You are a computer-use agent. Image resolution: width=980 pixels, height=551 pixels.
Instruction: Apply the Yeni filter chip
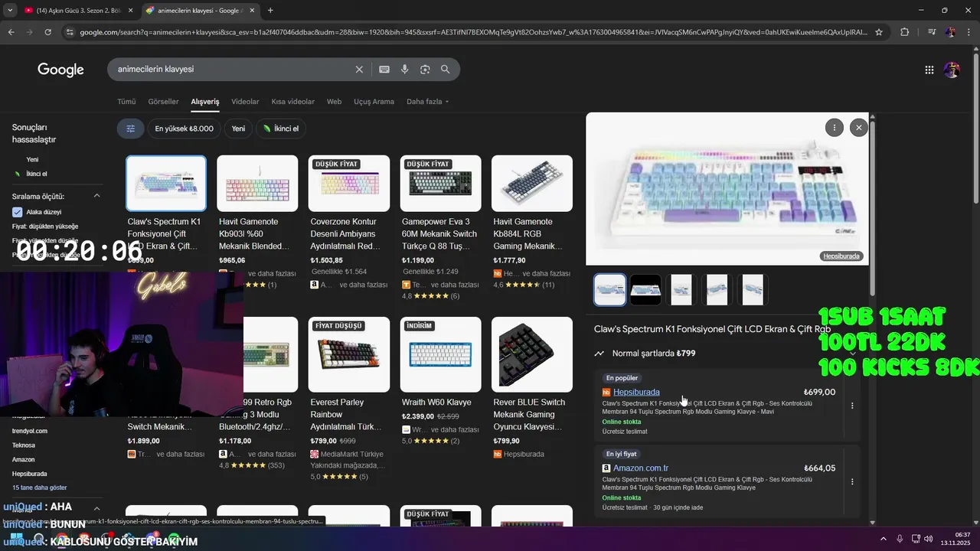coord(238,129)
